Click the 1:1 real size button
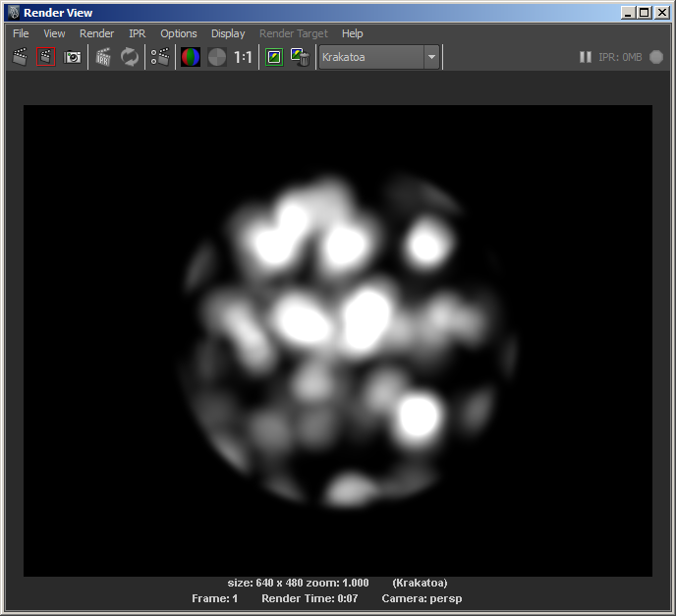Image resolution: width=676 pixels, height=616 pixels. [243, 57]
